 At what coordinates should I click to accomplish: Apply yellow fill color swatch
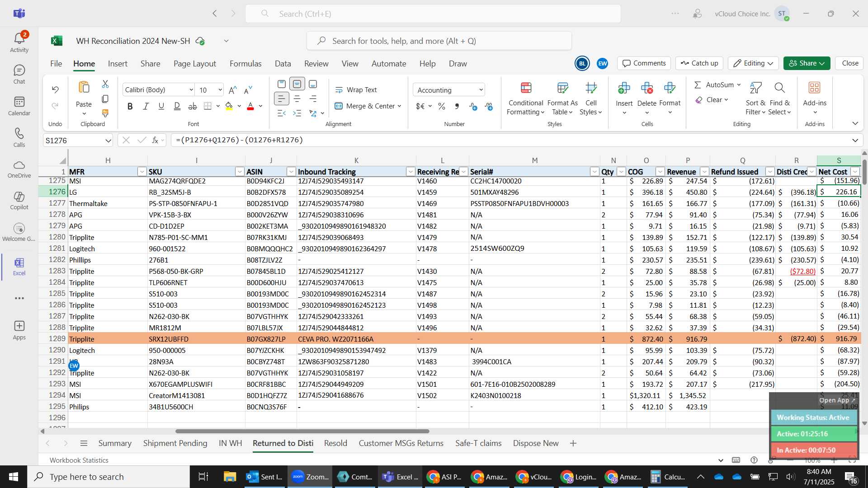(x=229, y=106)
